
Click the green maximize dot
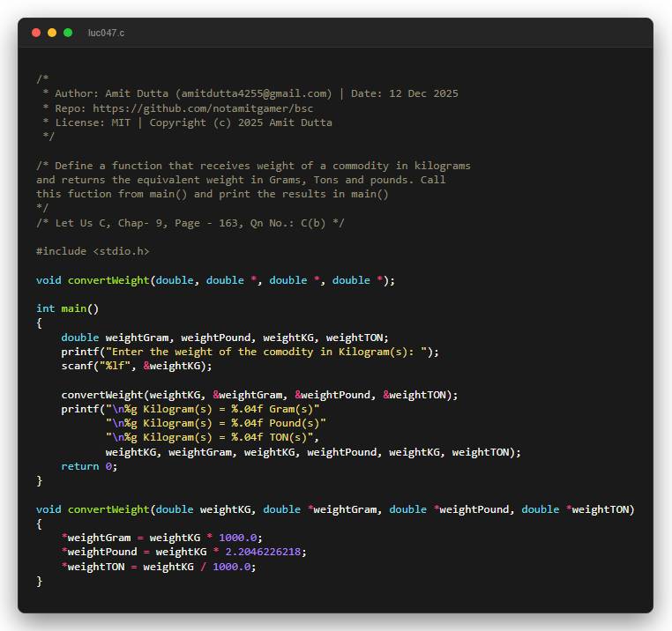pos(68,33)
